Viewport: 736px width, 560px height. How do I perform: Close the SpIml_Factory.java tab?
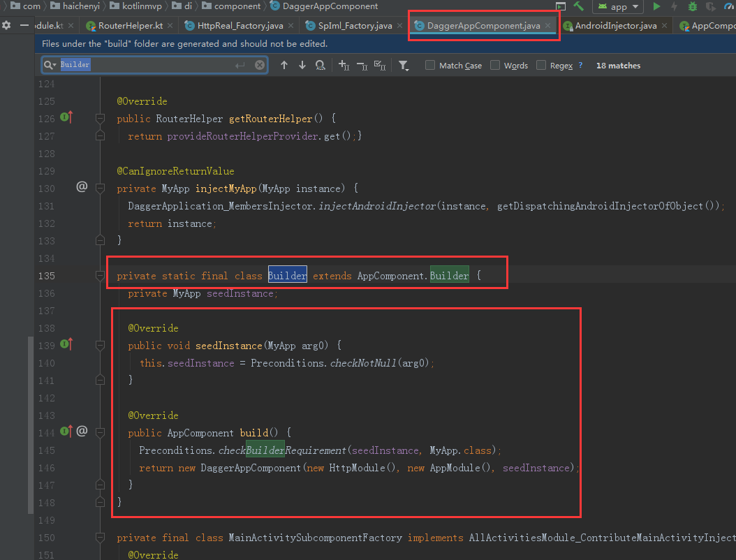[400, 26]
